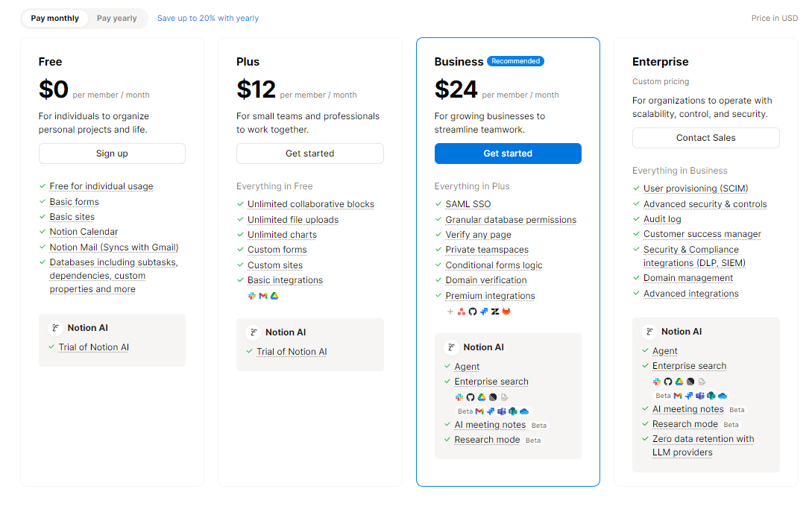Screen dimensions: 812x515
Task: Click the Basic sites feature
Action: click(72, 217)
